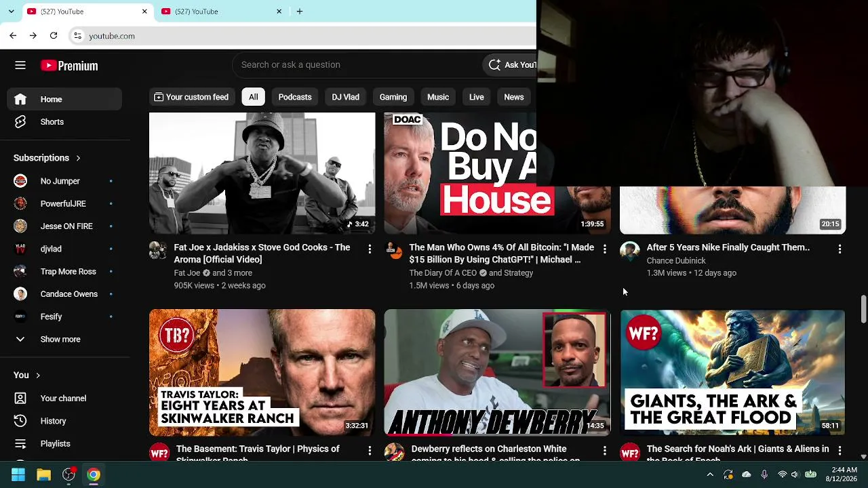Play the Travis Taylor Skinwalker Ranch thumbnail

point(262,372)
